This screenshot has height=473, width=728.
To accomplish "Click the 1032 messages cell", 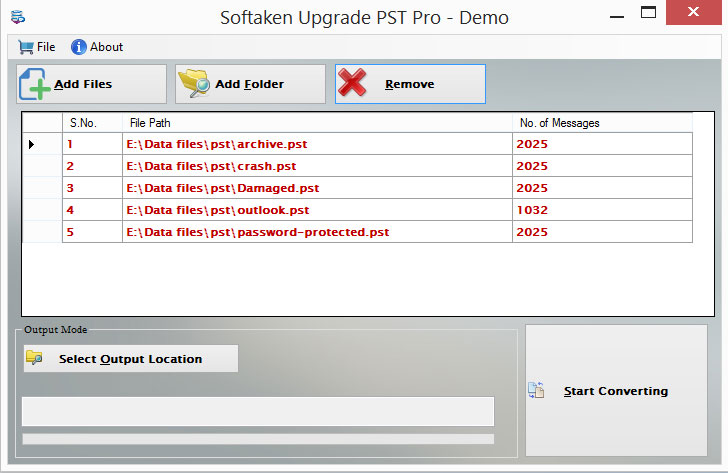I will click(602, 210).
